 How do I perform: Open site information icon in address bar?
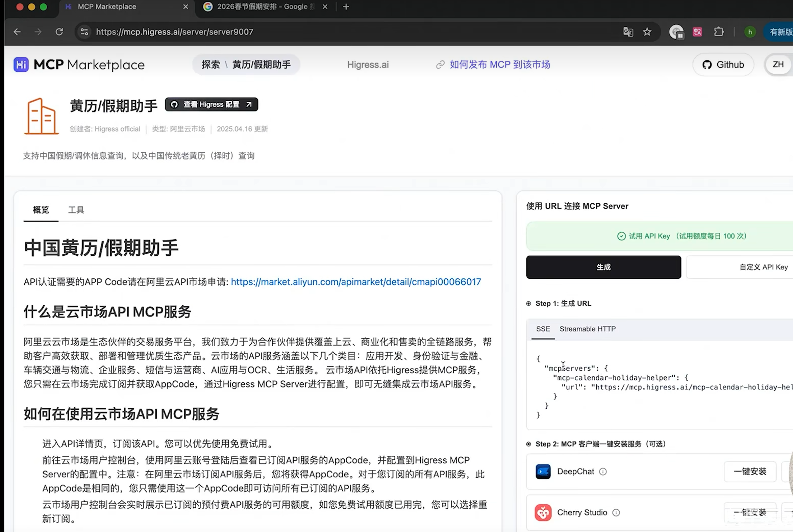coord(84,32)
